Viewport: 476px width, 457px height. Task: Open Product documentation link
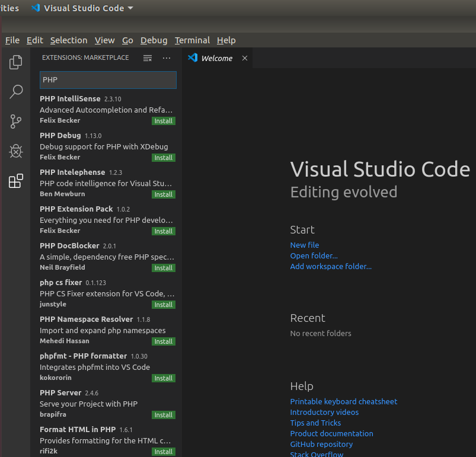(331, 433)
